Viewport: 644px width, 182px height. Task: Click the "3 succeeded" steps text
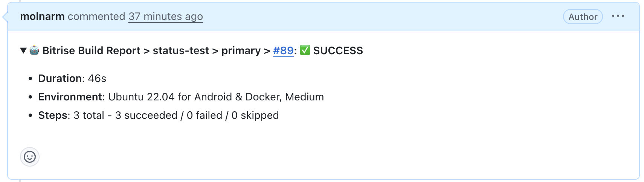pos(146,115)
